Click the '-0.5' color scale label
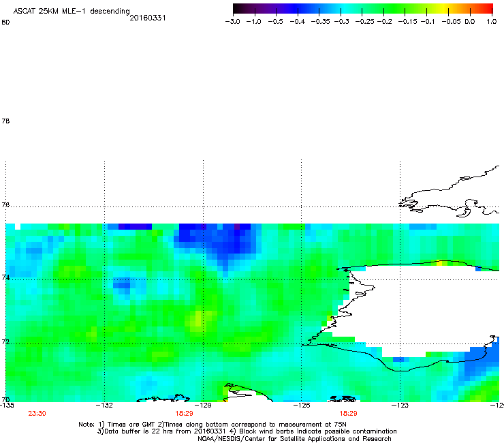Screen dimensions: 504x443 click(x=275, y=22)
